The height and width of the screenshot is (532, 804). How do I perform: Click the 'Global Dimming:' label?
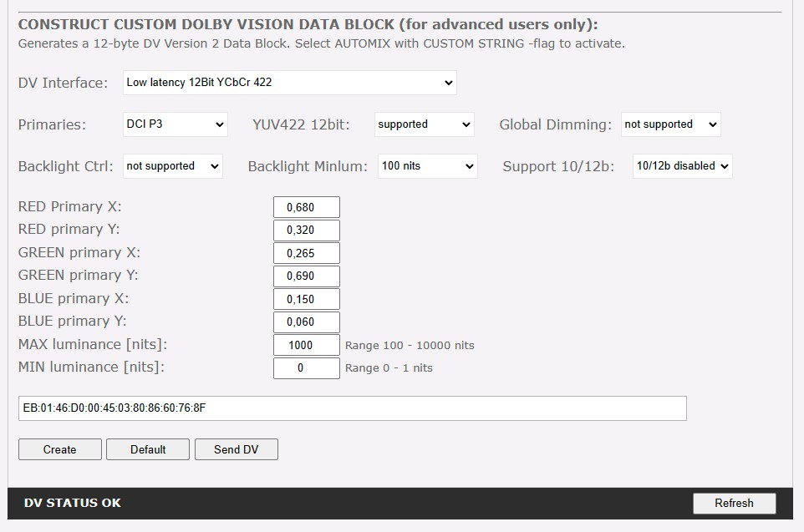point(555,124)
